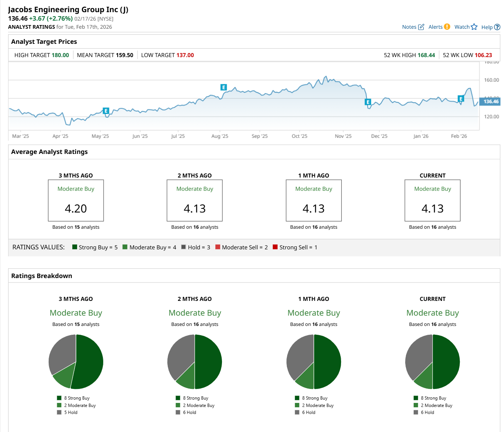The image size is (504, 432).
Task: Click the 2 MTHS AGO pie chart
Action: click(195, 362)
